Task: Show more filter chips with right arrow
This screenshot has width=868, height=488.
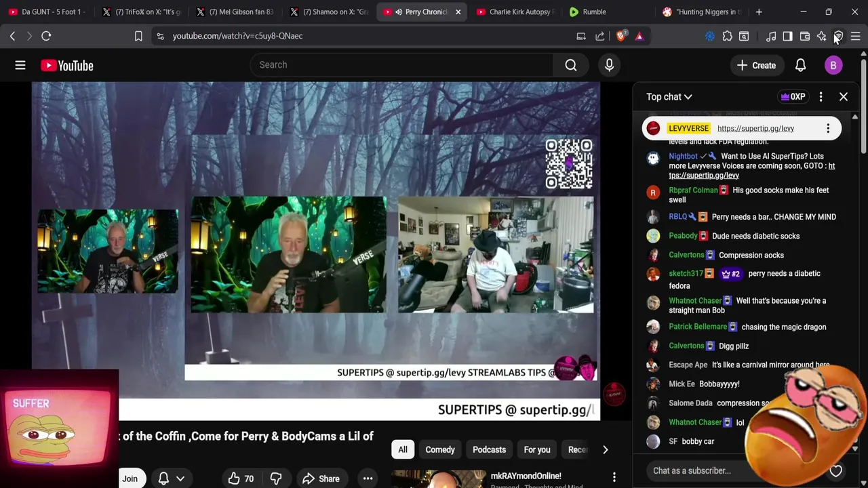Action: [605, 449]
